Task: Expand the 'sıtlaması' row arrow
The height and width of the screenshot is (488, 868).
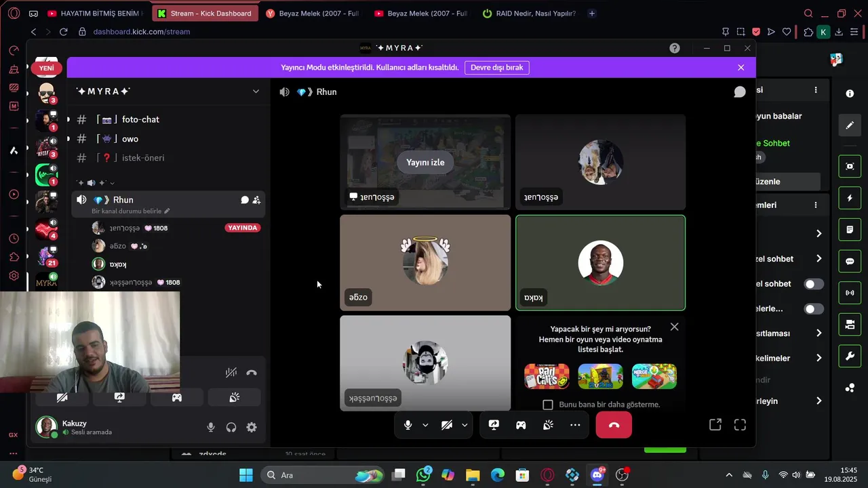Action: (818, 333)
